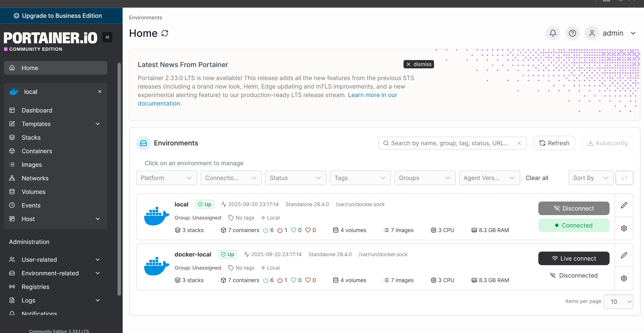This screenshot has height=333, width=644.
Task: Navigate to Networks in sidebar
Action: 55,178
